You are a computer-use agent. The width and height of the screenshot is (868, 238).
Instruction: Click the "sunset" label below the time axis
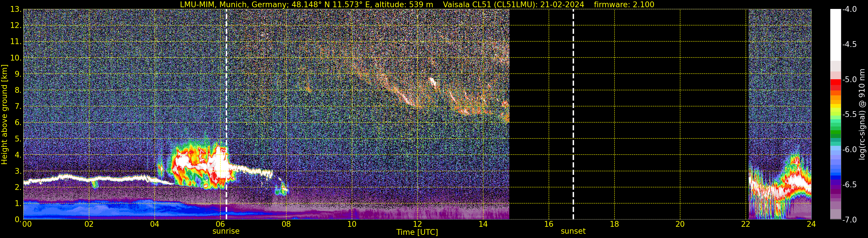573,231
